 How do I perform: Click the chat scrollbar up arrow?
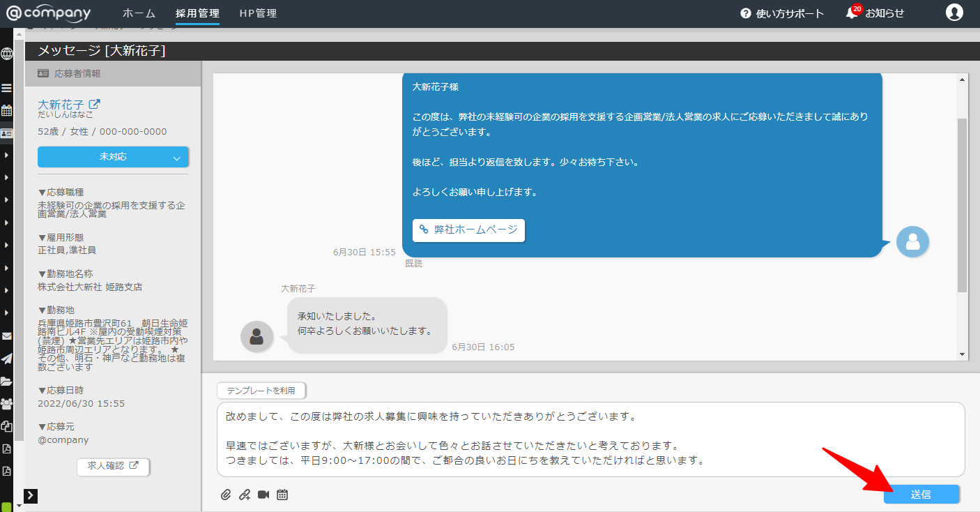pyautogui.click(x=963, y=80)
